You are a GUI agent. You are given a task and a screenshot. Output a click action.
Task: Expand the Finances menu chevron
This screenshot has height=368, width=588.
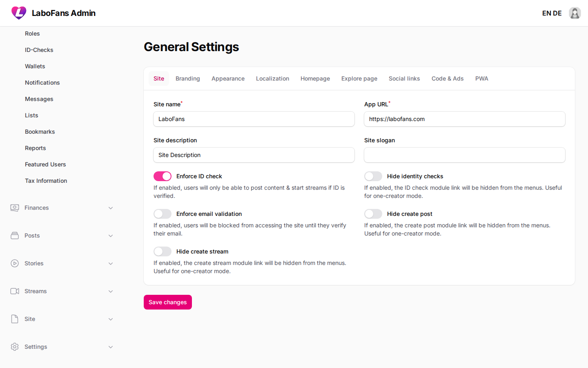[x=111, y=208]
